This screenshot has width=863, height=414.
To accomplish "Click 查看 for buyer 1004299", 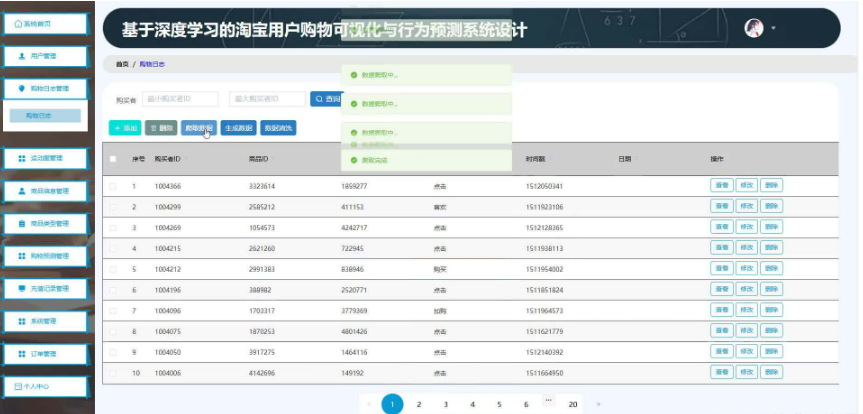I will coord(722,206).
